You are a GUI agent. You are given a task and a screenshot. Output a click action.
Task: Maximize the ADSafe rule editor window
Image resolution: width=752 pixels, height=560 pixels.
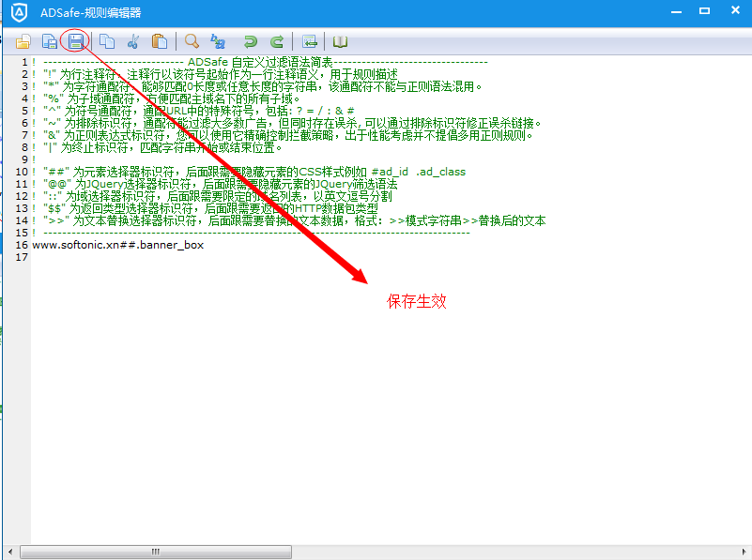[704, 10]
